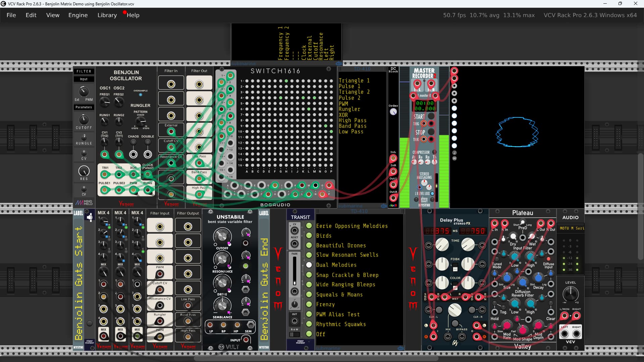The width and height of the screenshot is (644, 362).
Task: Toggle L R LEVEL LOCK on Master Recorder
Action: (x=432, y=193)
